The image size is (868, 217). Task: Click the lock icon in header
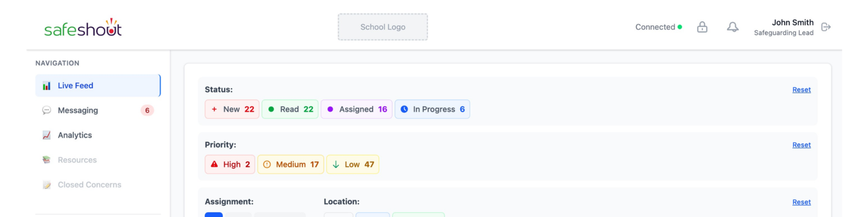[702, 27]
